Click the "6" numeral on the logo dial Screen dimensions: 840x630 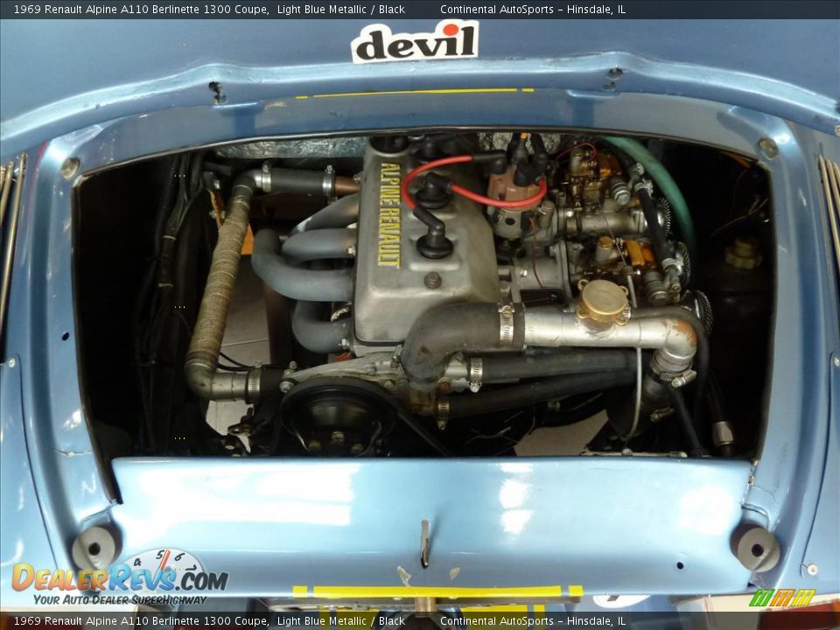178,557
